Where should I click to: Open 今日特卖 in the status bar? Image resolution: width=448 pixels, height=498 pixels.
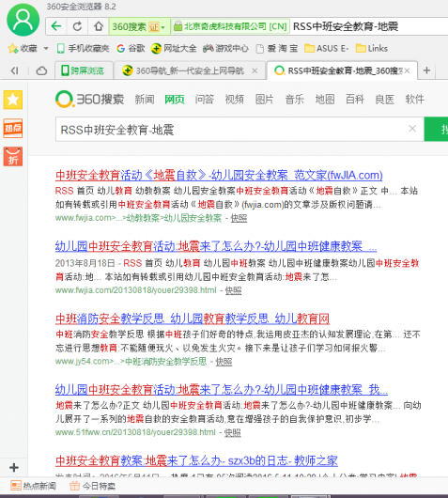point(93,486)
